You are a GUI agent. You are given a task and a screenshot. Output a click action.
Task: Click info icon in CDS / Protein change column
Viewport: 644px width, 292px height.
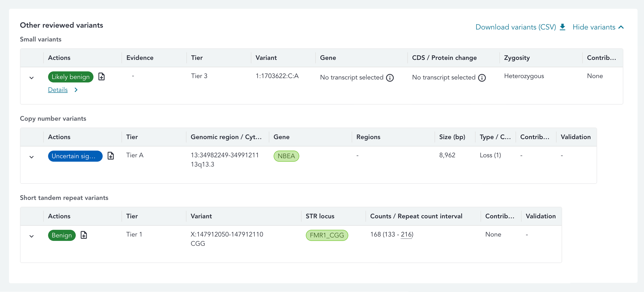(x=482, y=78)
